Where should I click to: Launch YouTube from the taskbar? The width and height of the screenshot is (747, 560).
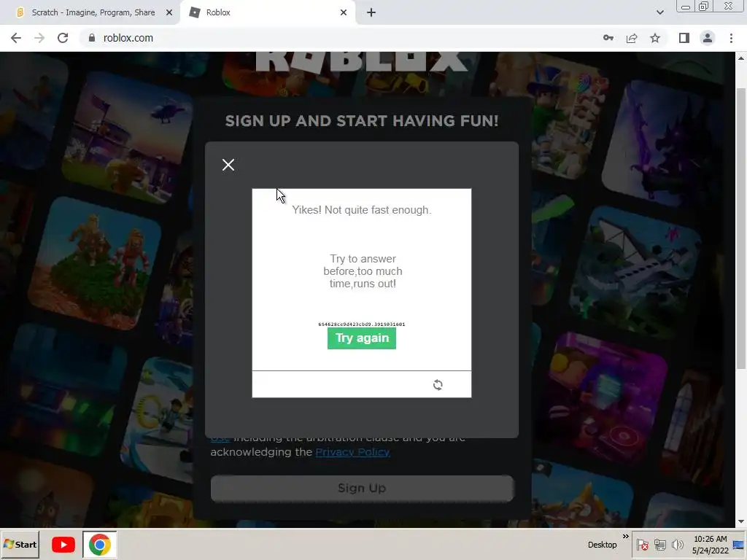point(63,544)
